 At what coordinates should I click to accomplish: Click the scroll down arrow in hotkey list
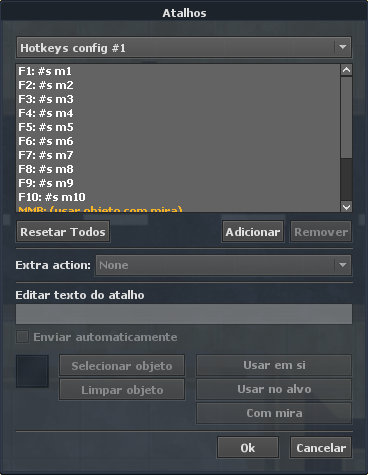point(346,207)
